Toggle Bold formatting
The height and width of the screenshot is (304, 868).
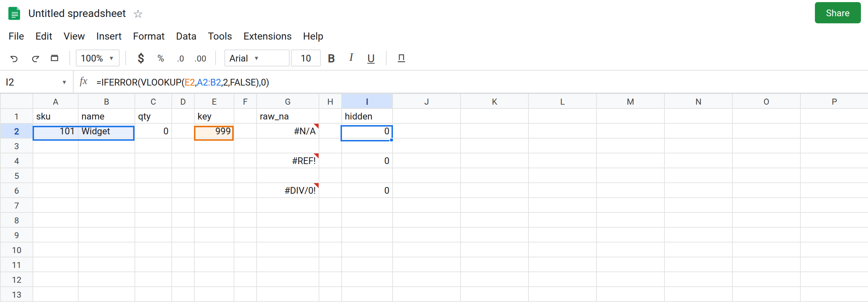coord(331,58)
